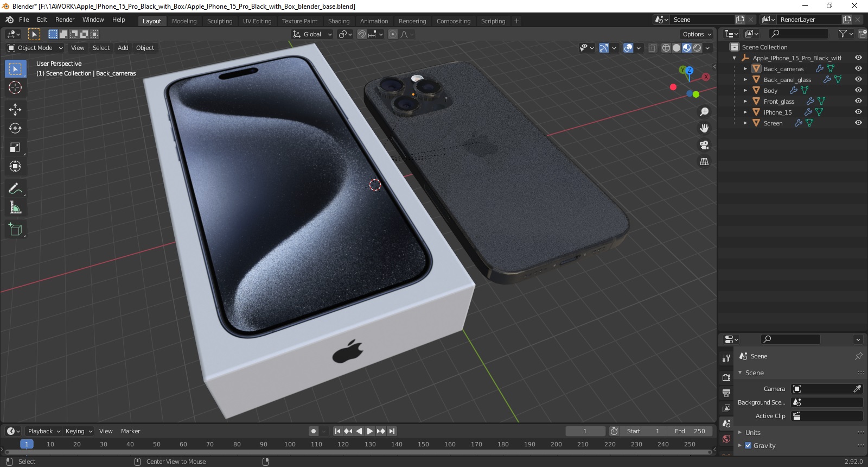Image resolution: width=868 pixels, height=467 pixels.
Task: Expand the Body outliner item
Action: [745, 91]
